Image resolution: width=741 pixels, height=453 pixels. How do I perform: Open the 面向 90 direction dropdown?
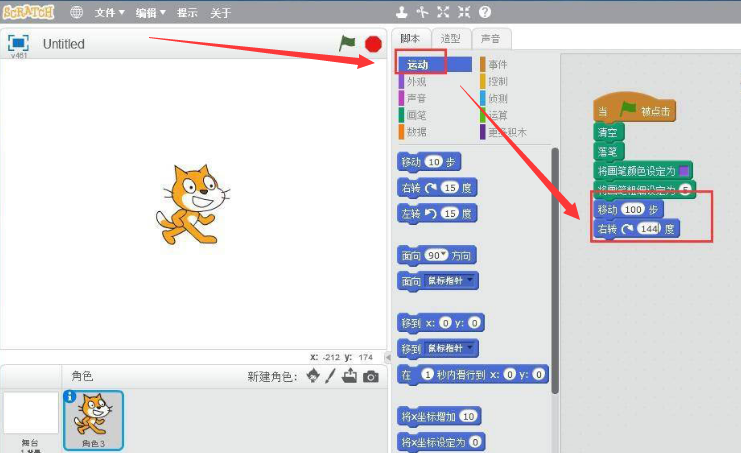tap(443, 256)
